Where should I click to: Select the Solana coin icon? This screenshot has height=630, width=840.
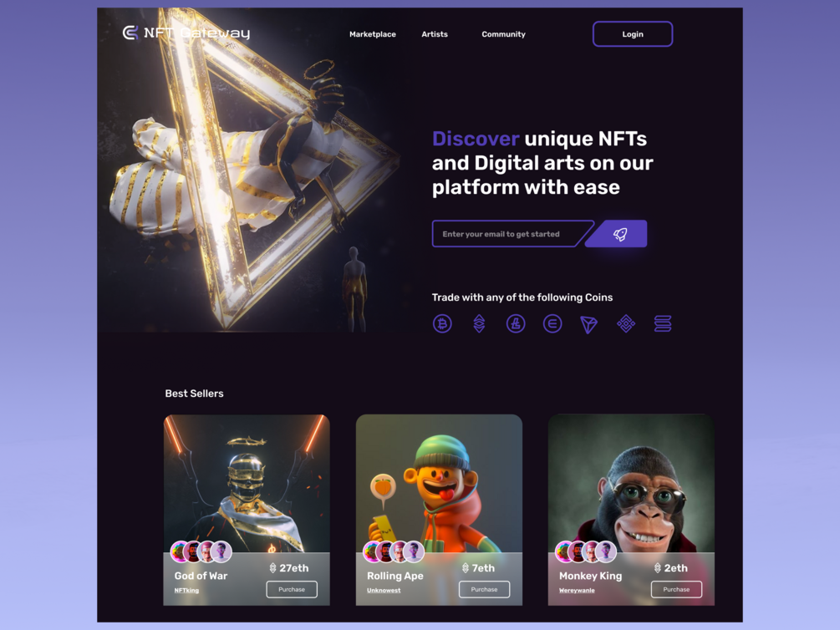click(663, 323)
